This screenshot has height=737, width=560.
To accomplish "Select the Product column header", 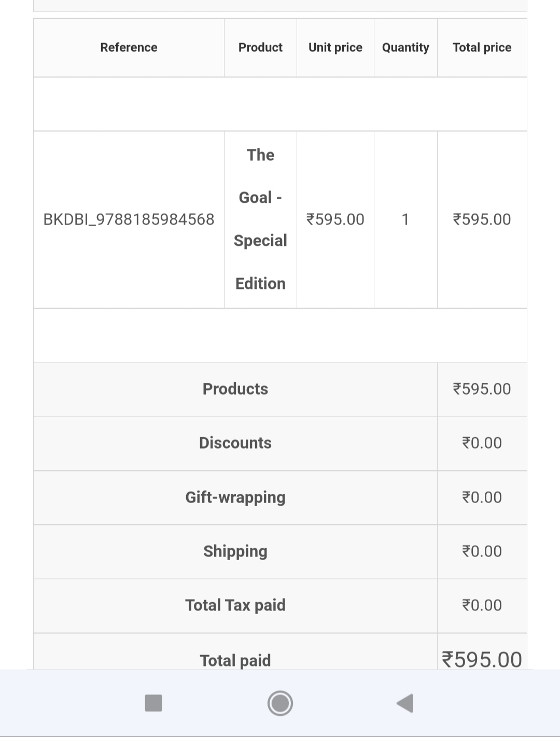I will [260, 47].
